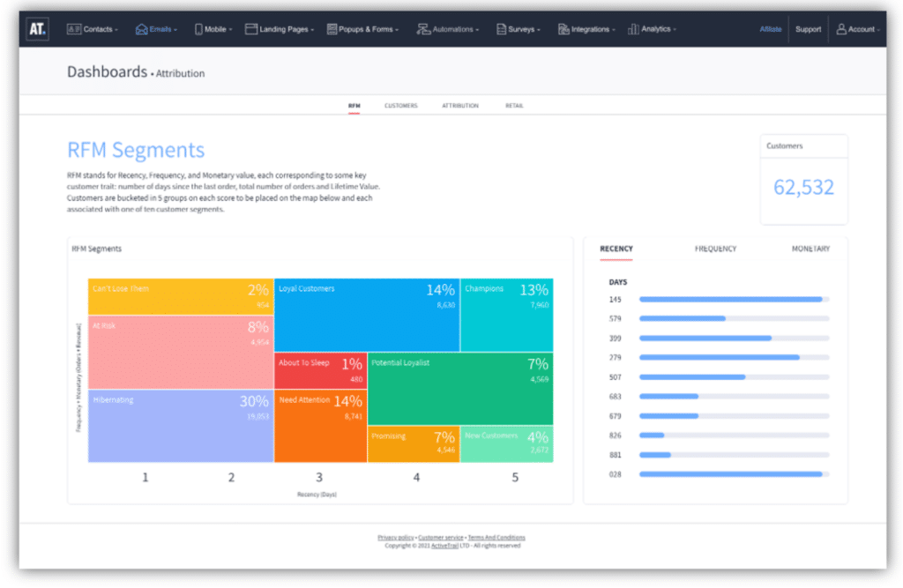Click the AT. ActiveTrail logo
The image size is (903, 588).
click(x=37, y=29)
